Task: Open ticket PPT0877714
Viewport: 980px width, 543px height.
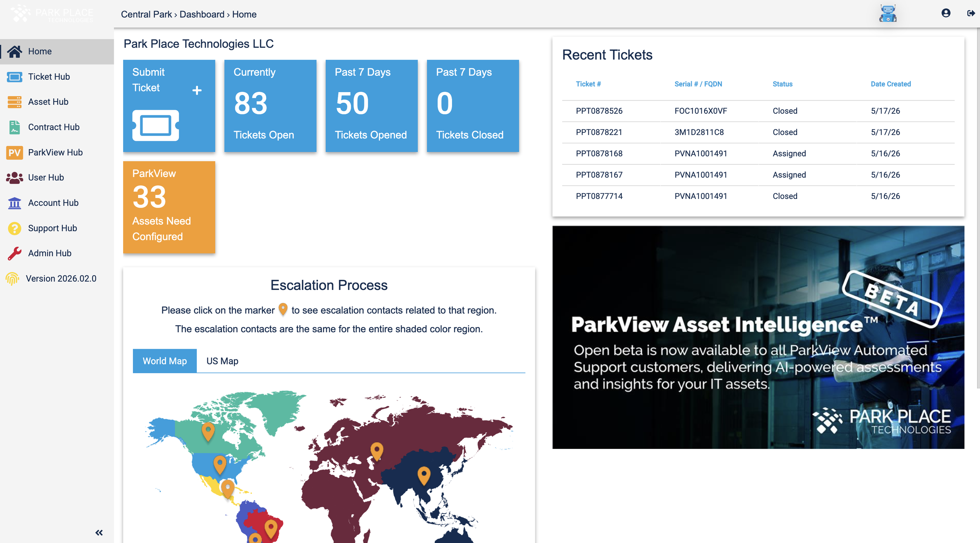Action: click(599, 196)
